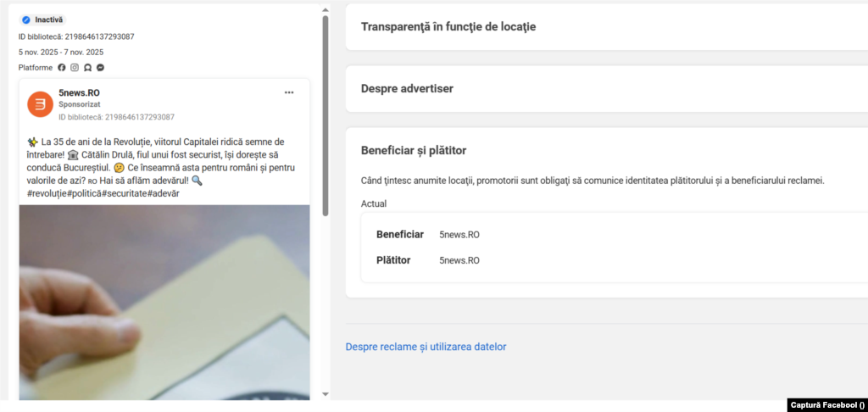Collapse the Beneficiar și plătitor section
The width and height of the screenshot is (868, 412).
coord(414,151)
